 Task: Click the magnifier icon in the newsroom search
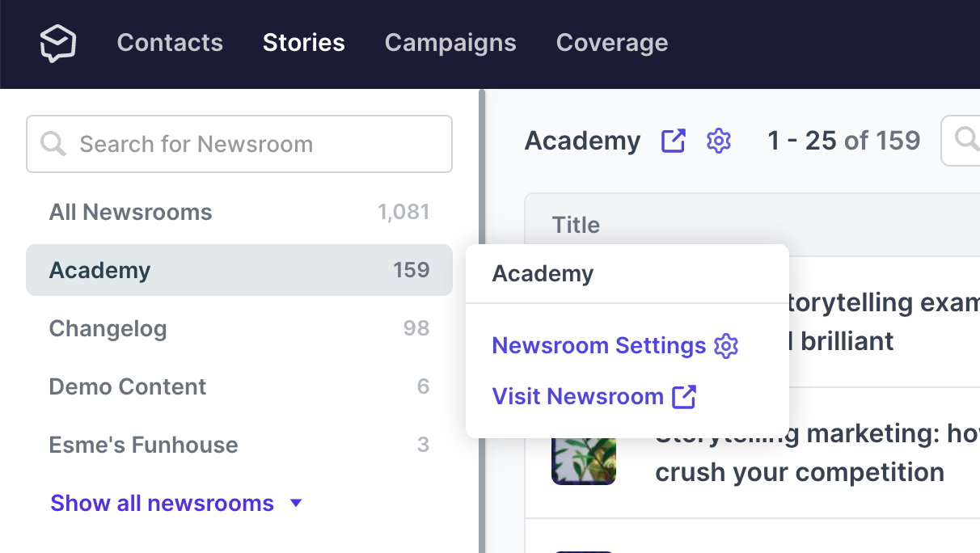tap(53, 145)
